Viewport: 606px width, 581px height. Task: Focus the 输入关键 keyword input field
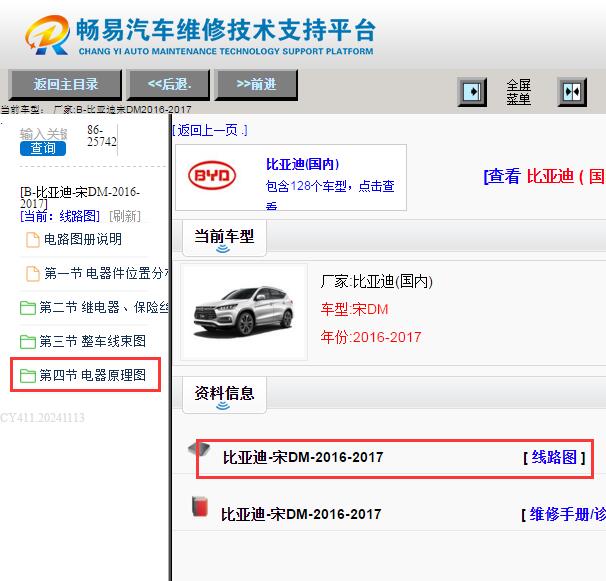(44, 134)
